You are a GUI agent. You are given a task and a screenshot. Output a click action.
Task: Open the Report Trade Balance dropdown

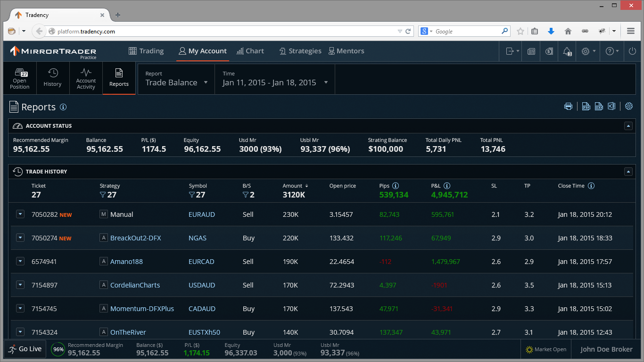click(176, 79)
